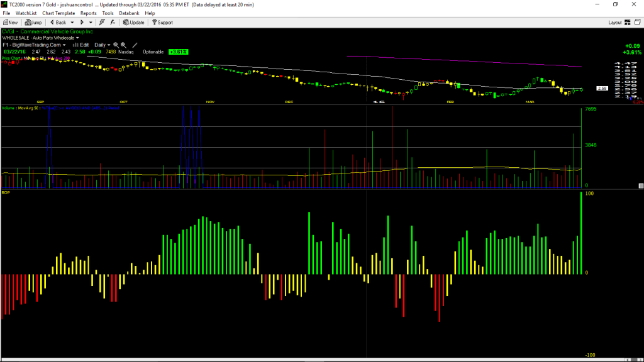Image resolution: width=644 pixels, height=362 pixels.
Task: Open the fx formula tool
Action: coord(113,23)
